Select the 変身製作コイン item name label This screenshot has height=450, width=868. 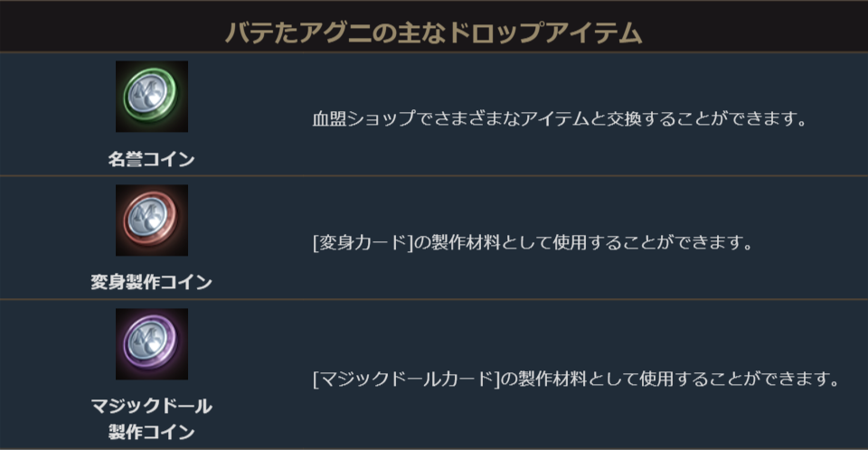tap(151, 283)
